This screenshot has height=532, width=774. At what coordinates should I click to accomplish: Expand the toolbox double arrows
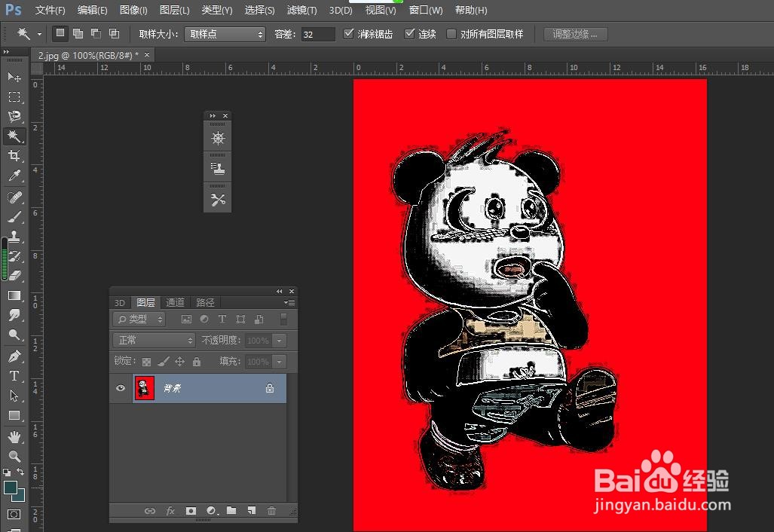coord(6,52)
